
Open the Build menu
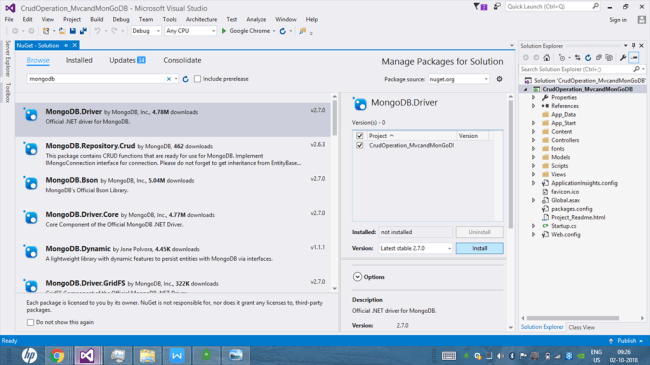97,19
